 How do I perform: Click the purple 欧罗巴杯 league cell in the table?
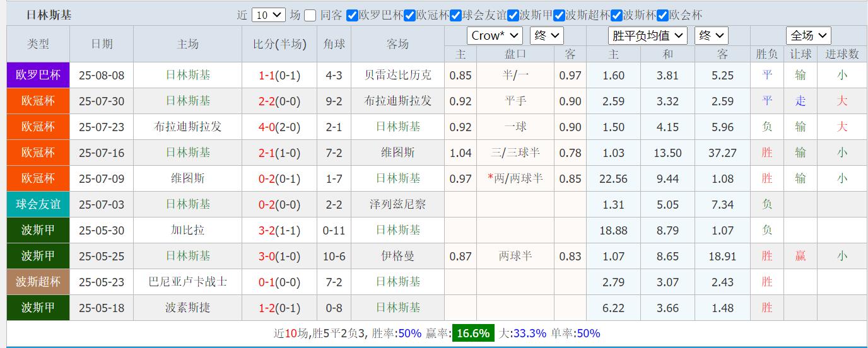(x=38, y=75)
